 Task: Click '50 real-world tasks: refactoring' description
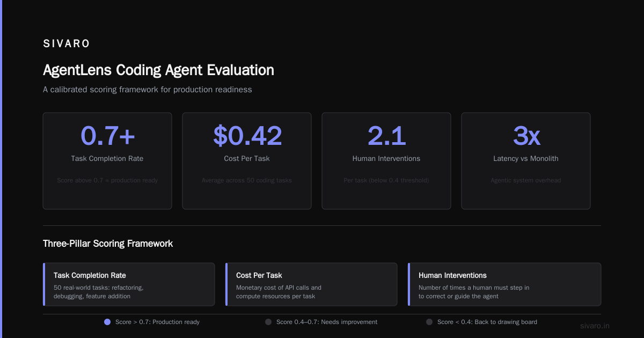(x=99, y=292)
